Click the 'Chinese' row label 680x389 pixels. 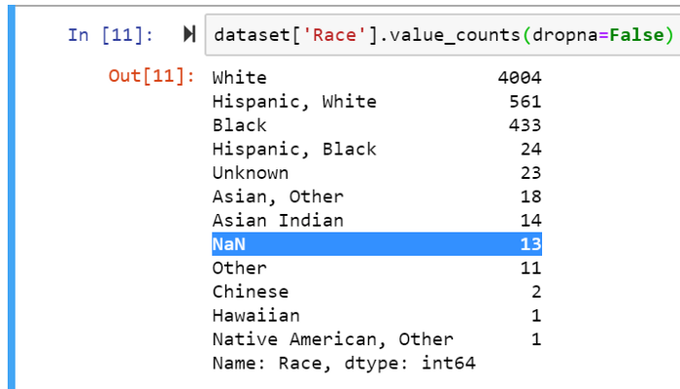[x=250, y=292]
